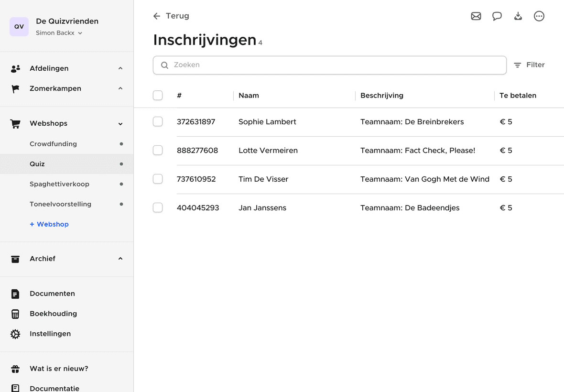Click the email envelope icon in header
564x392 pixels.
[476, 16]
